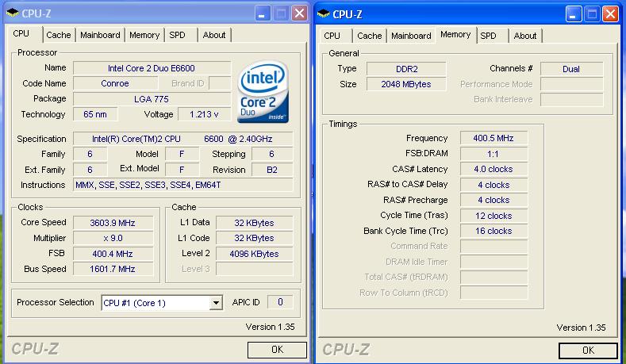Click the L1 Code value 32 KBytes
626x364 pixels.
pyautogui.click(x=255, y=238)
